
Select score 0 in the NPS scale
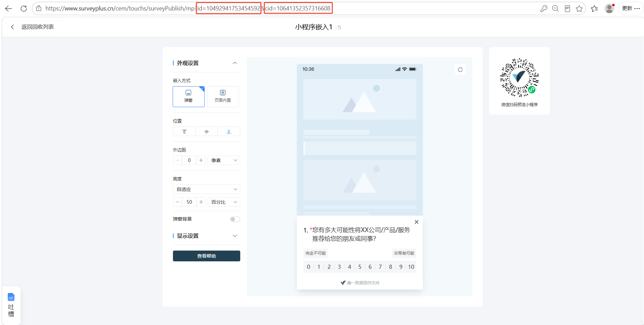[309, 267]
